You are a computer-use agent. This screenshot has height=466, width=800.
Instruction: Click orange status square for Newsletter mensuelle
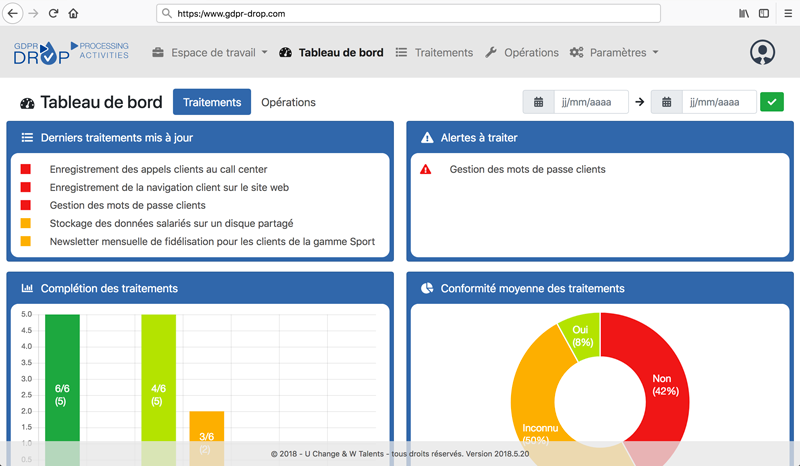(26, 241)
